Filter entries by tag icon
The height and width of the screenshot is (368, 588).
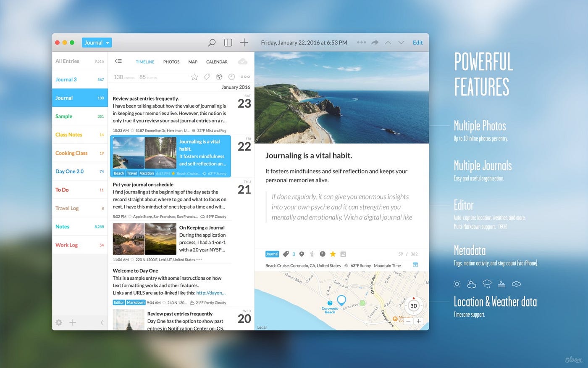pos(207,77)
